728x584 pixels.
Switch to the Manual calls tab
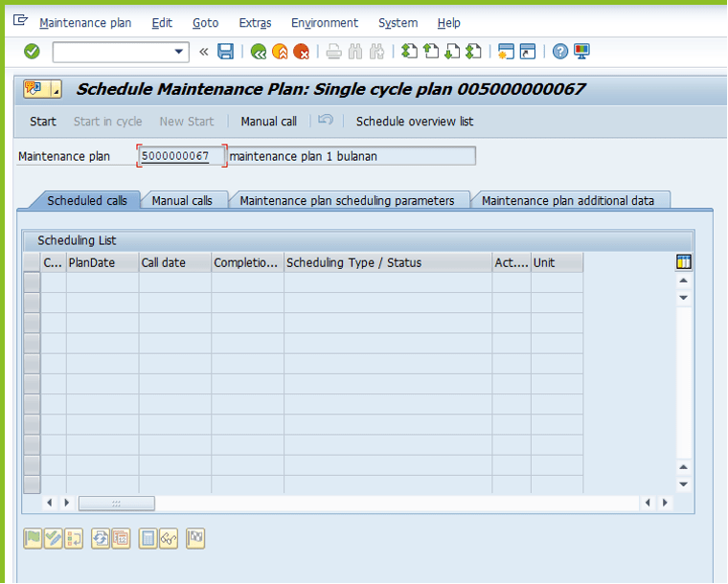tap(182, 201)
